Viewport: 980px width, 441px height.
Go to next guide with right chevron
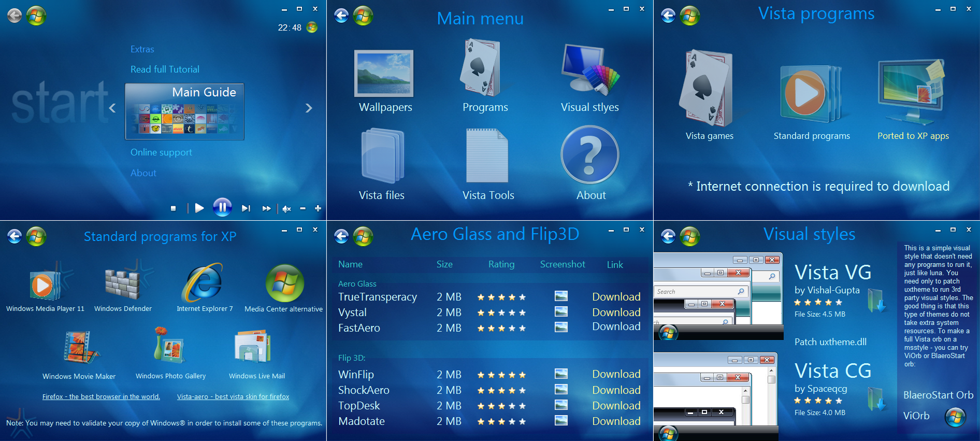pos(309,108)
